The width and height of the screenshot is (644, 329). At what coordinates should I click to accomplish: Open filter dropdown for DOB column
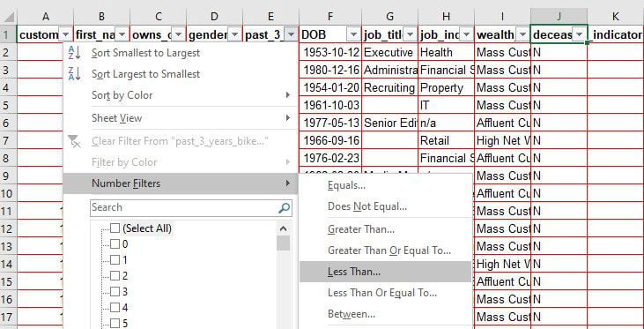click(353, 35)
